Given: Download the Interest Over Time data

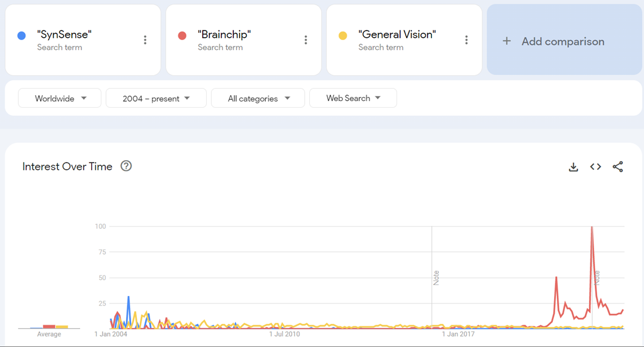Looking at the screenshot, I should click(x=573, y=167).
